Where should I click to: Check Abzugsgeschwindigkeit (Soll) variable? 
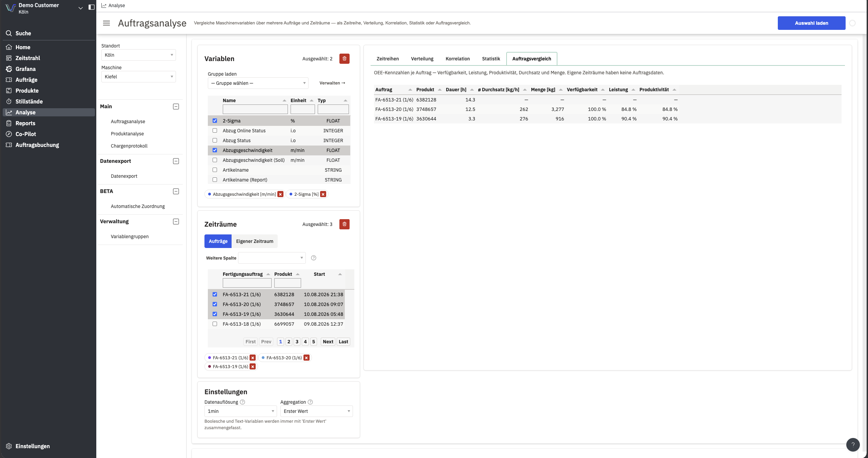(x=215, y=160)
